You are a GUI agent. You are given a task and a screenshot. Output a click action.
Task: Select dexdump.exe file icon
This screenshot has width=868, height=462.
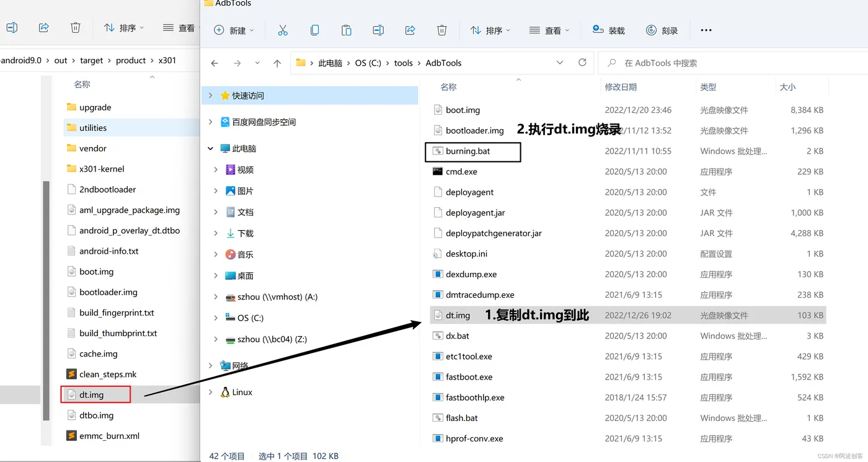[438, 274]
